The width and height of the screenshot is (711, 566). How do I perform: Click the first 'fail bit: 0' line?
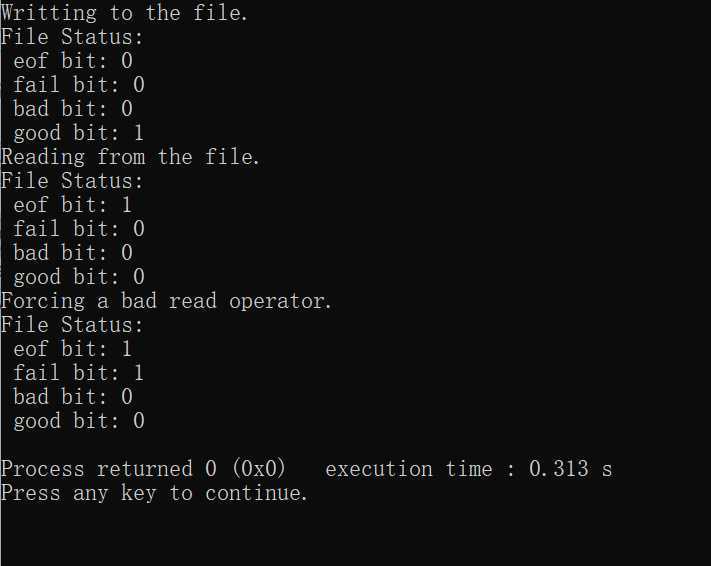coord(79,85)
